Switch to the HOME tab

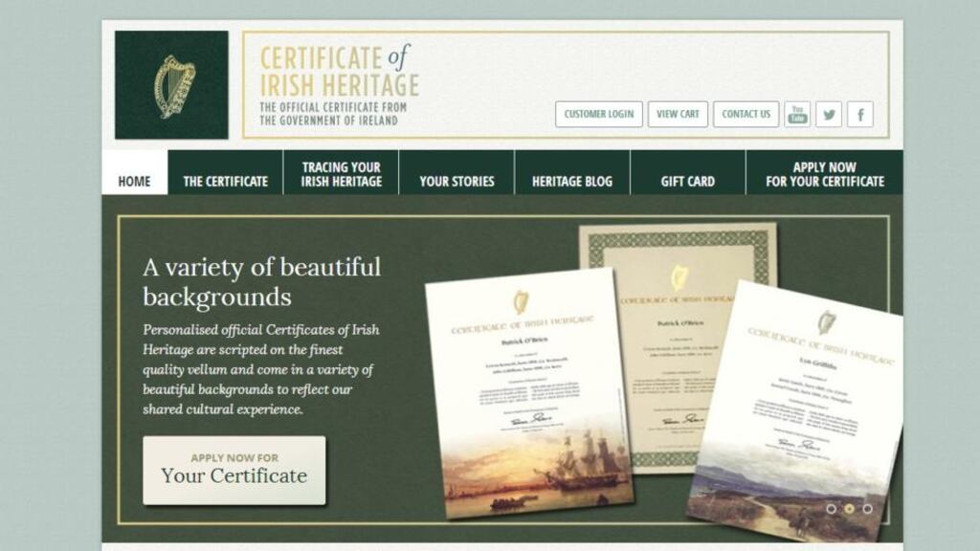point(135,178)
